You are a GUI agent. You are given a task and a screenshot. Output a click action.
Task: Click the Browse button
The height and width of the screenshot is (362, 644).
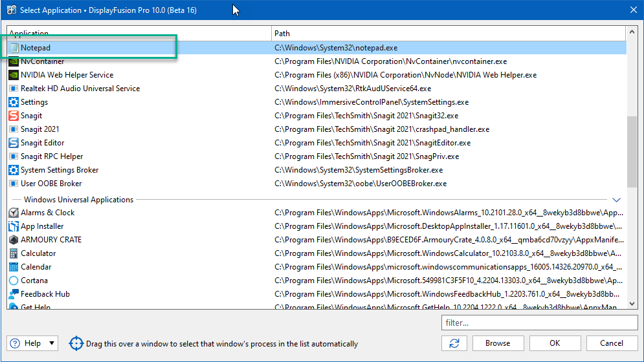pos(498,343)
